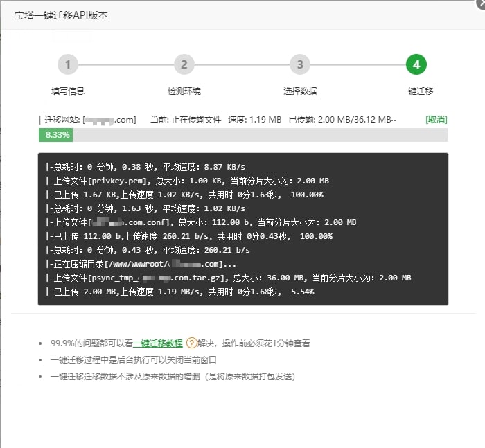Click tip about 不涉及原来数据的增删
Screen dimensions: 485x448
click(173, 376)
